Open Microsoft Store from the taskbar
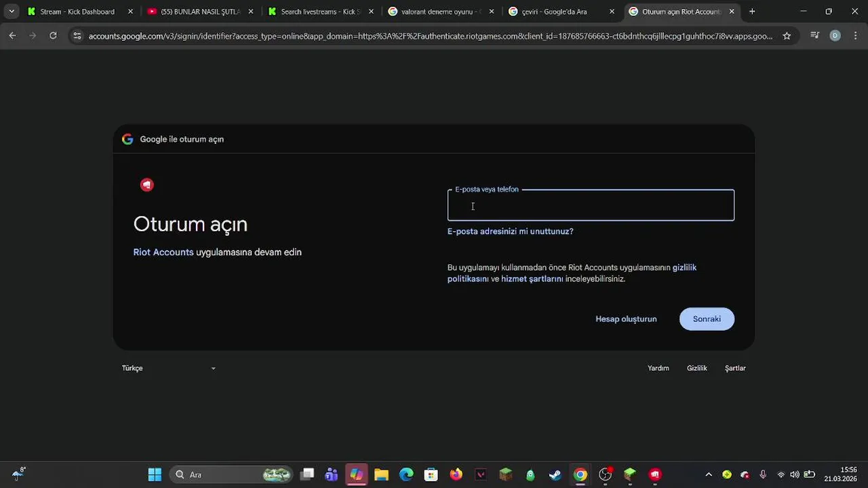This screenshot has height=488, width=868. (x=431, y=474)
